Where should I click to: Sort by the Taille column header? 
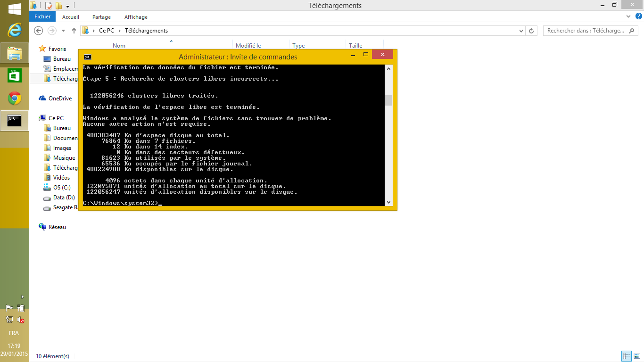tap(355, 46)
